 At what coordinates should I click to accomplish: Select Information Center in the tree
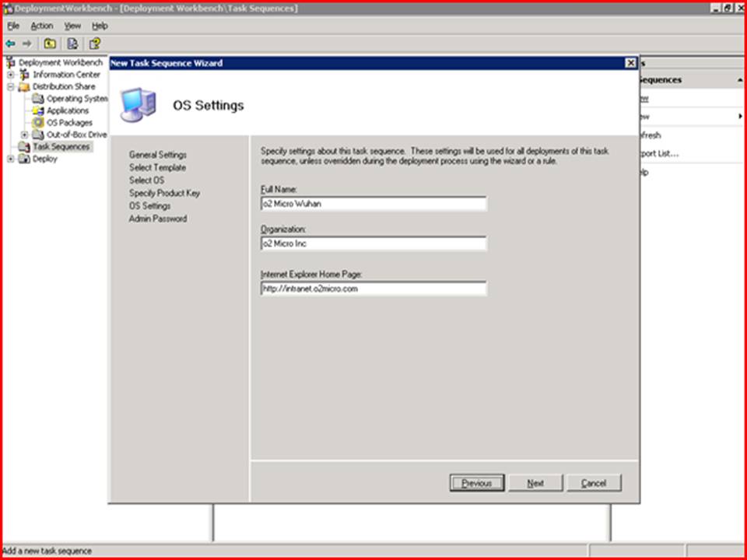(66, 75)
